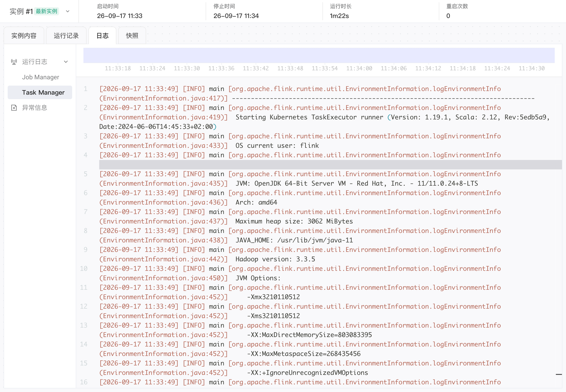Image resolution: width=566 pixels, height=392 pixels.
Task: Click the text 'JVM Options:'
Action: click(x=258, y=278)
